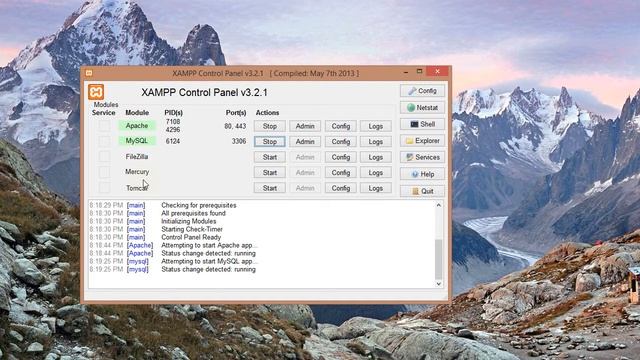Click log line 'Initializing Modules'
The height and width of the screenshot is (360, 640).
click(x=189, y=221)
